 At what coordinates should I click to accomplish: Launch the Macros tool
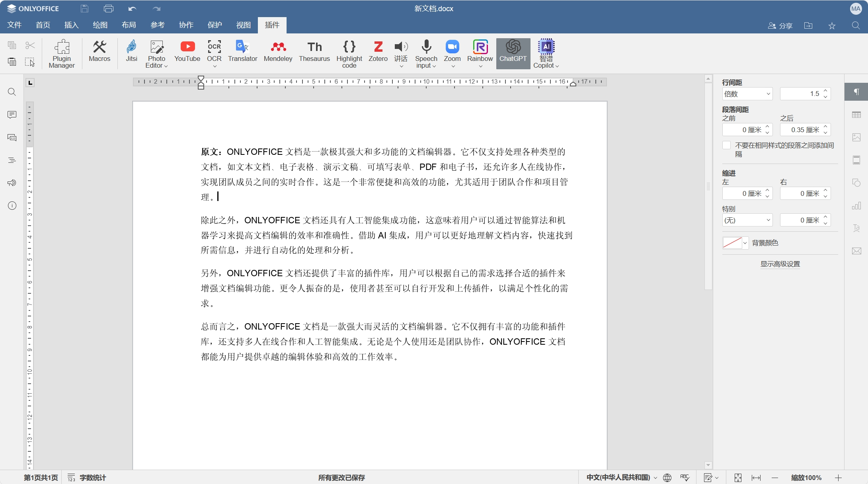click(99, 51)
